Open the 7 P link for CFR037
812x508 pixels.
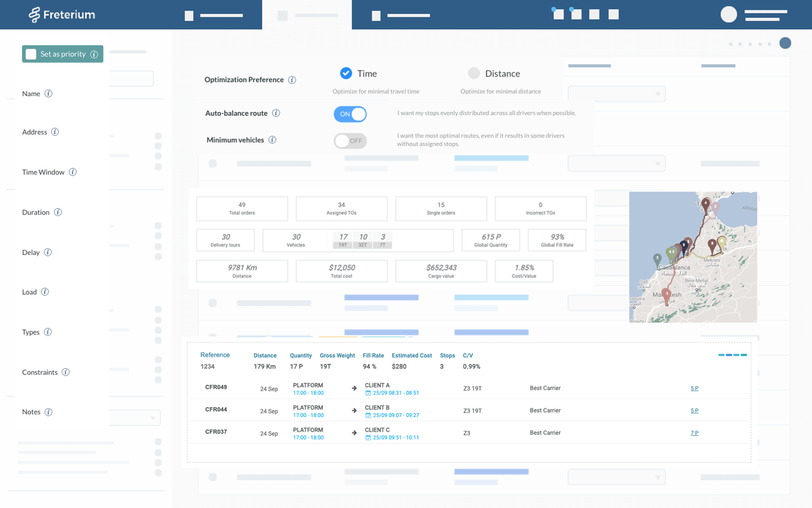click(x=694, y=433)
